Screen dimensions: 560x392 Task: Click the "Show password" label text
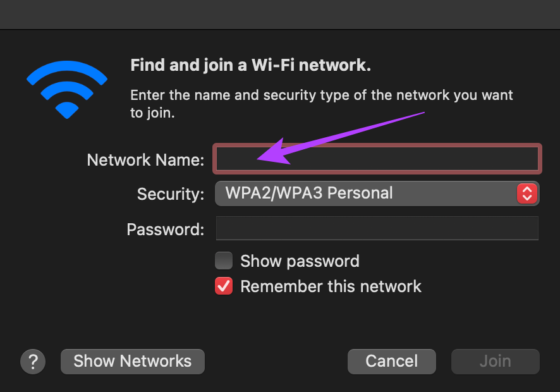tap(300, 261)
